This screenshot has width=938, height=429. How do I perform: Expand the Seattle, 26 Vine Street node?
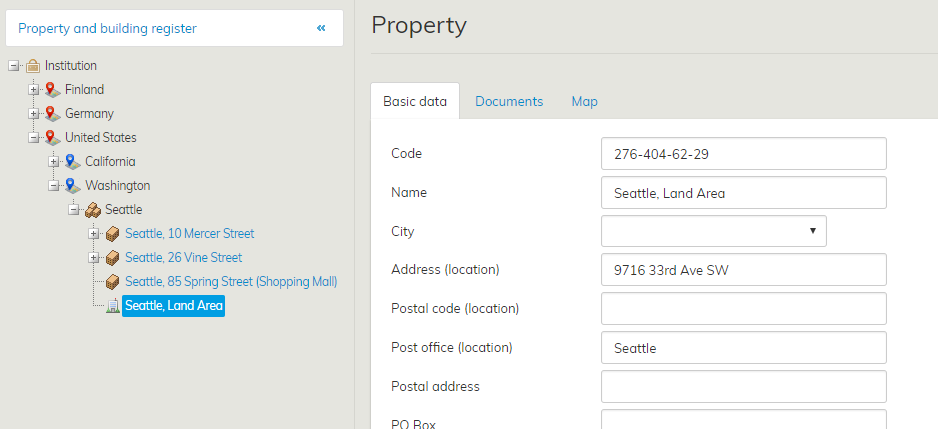click(x=94, y=258)
